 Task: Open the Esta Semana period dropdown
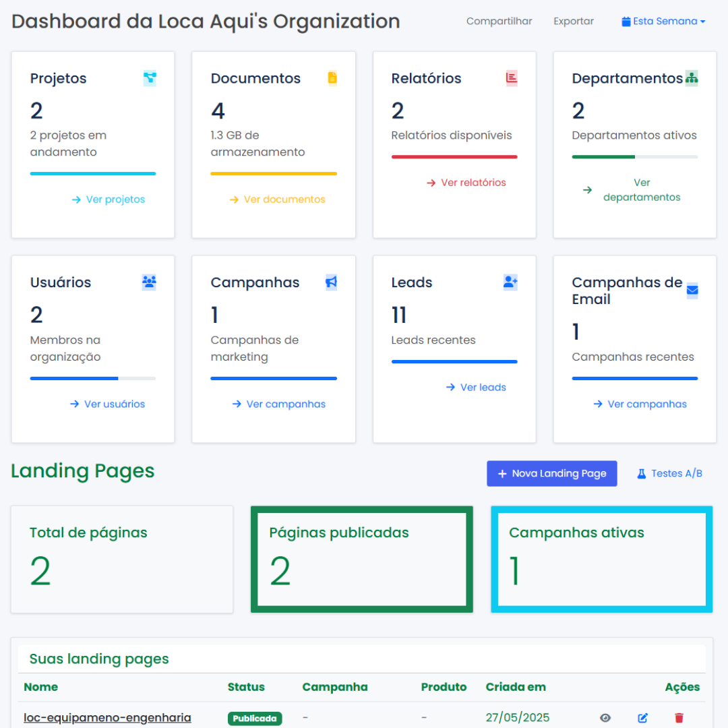[663, 22]
